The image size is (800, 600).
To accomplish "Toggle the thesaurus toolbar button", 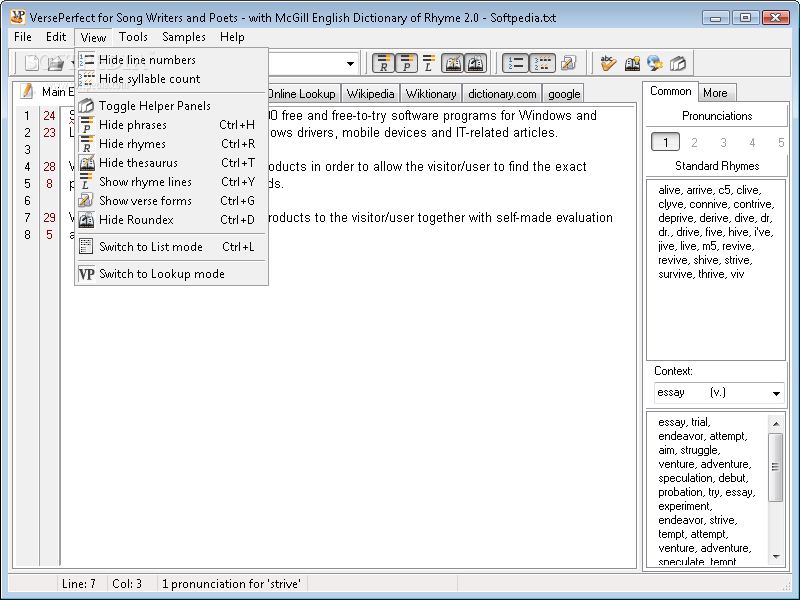I will click(x=453, y=63).
